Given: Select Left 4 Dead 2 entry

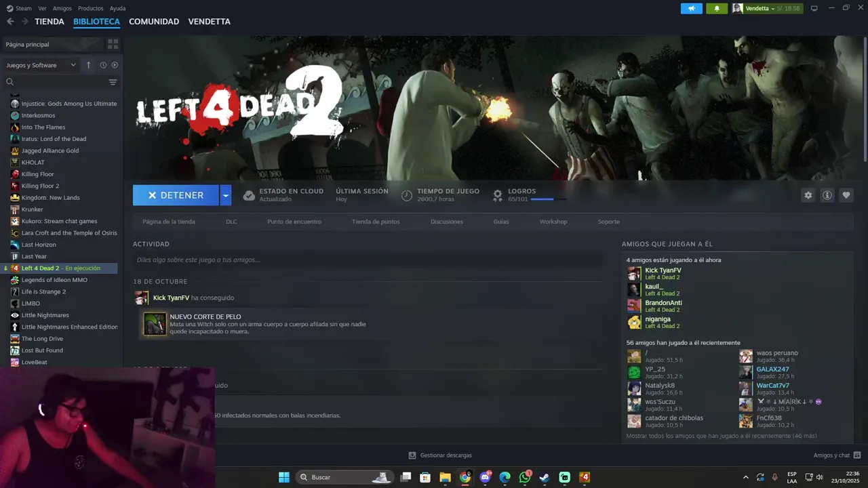Looking at the screenshot, I should [x=60, y=268].
